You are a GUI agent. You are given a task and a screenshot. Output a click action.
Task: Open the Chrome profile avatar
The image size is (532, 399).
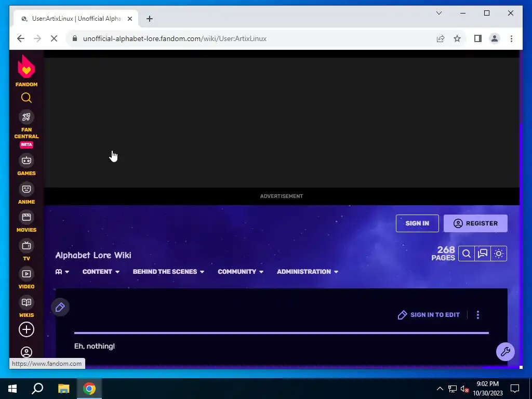click(495, 38)
